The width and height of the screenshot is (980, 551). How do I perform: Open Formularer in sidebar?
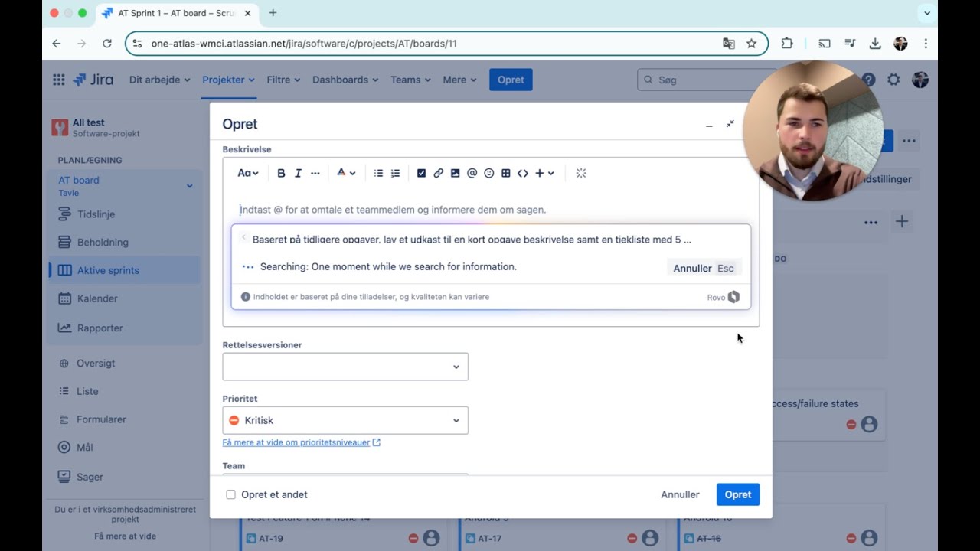125,419
